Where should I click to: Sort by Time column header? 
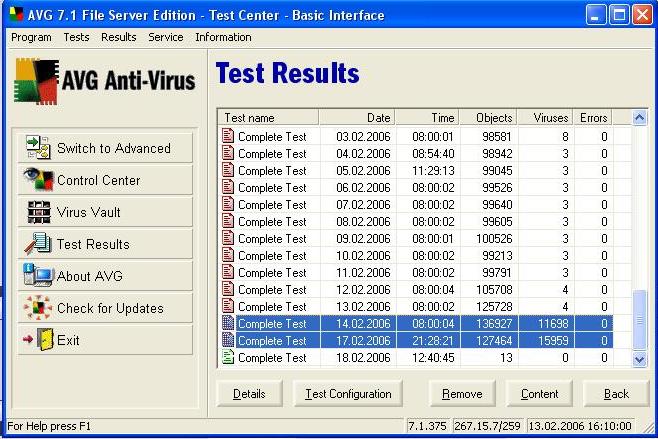tap(427, 118)
